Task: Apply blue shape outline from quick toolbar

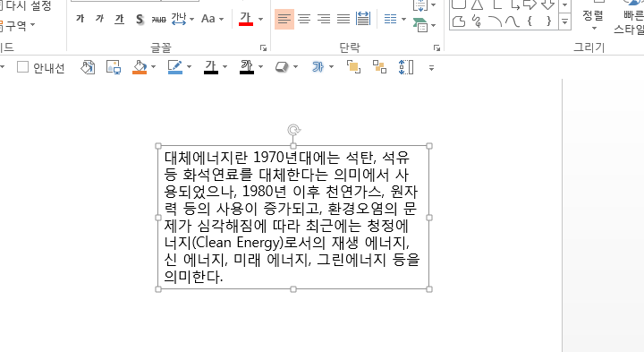Action: [x=175, y=67]
